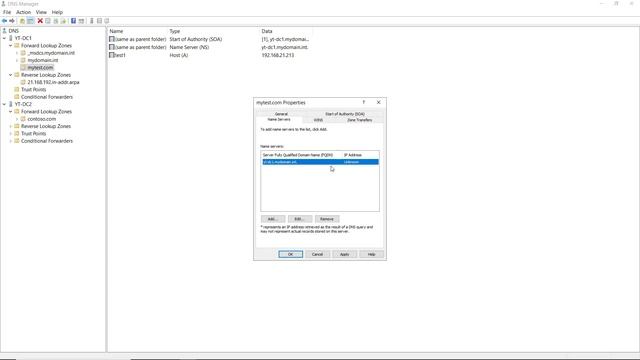Click the Remove button
This screenshot has width=640, height=360.
tap(327, 219)
